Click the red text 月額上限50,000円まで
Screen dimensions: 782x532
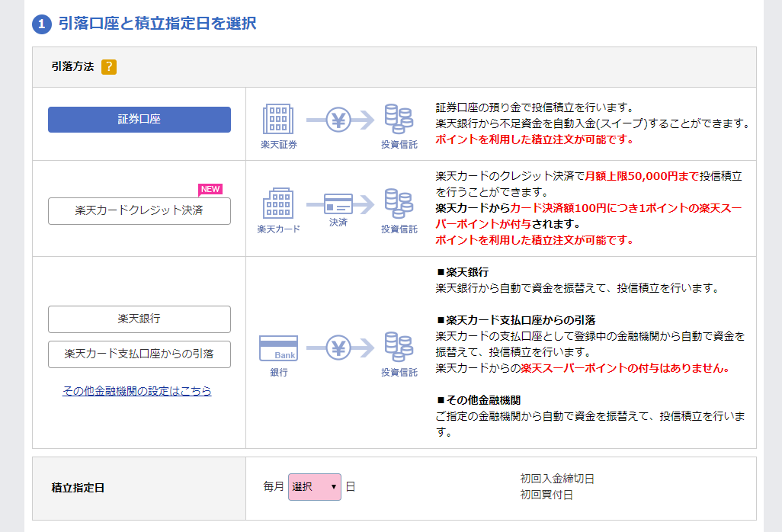click(642, 176)
